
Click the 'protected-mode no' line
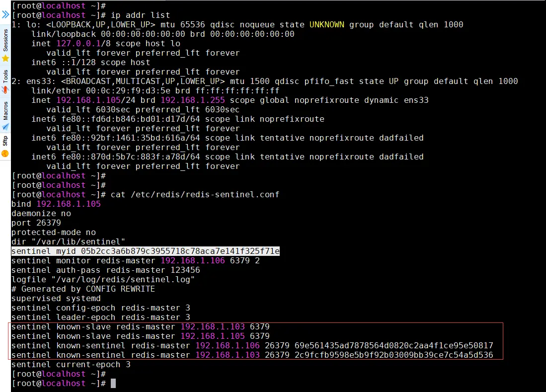click(54, 232)
